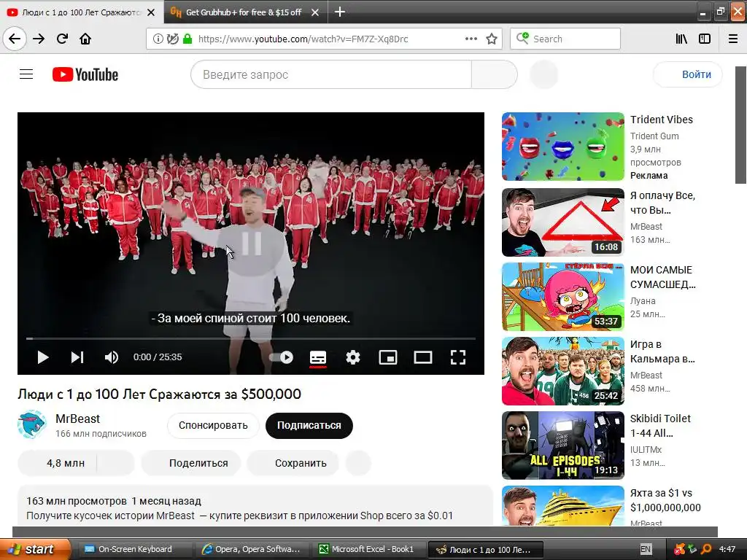Switch to theater mode view
This screenshot has width=747, height=560.
422,357
